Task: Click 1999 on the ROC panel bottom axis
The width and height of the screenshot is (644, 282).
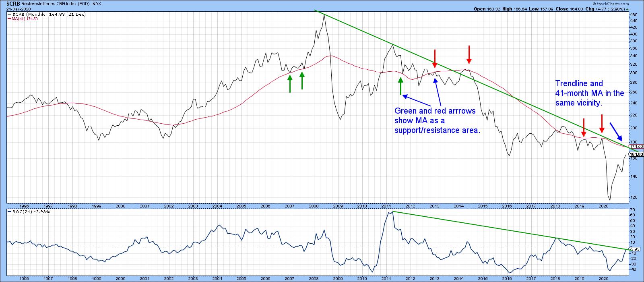Action: coord(97,278)
